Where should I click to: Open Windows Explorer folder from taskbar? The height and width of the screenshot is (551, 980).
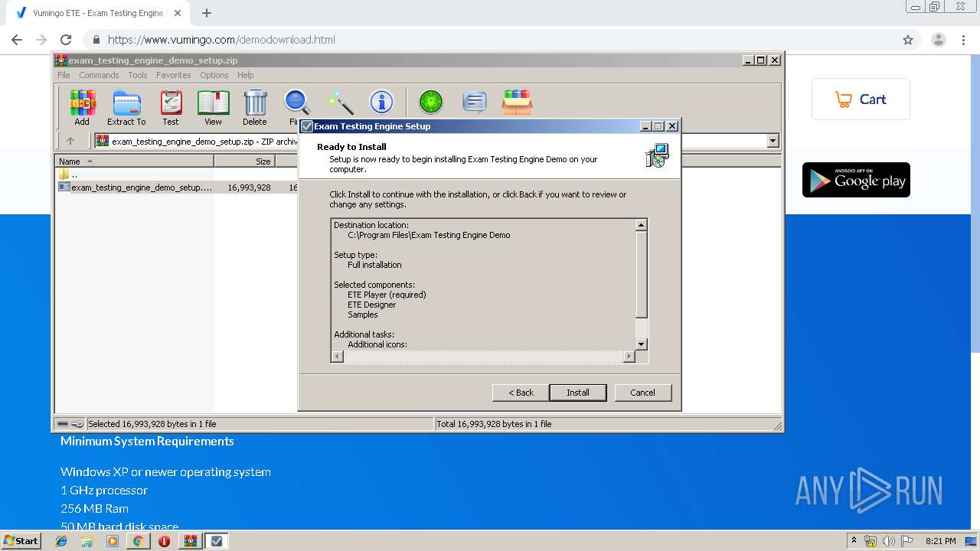point(87,541)
